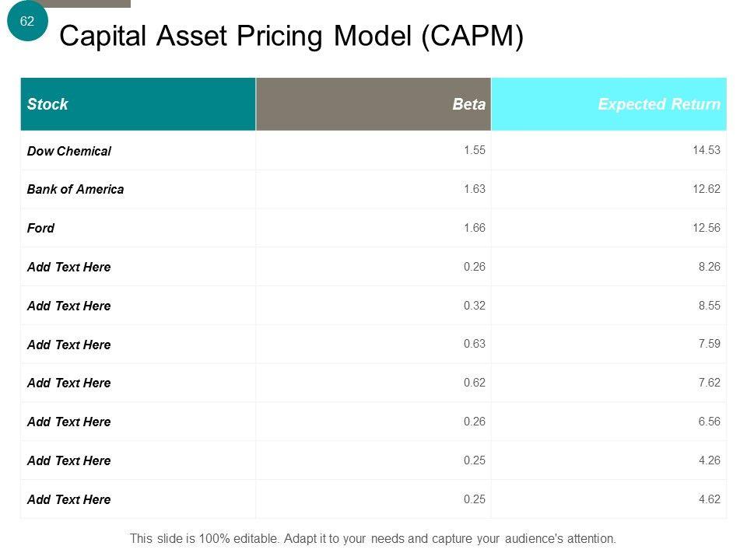Click the Ford stock name cell
This screenshot has height=560, width=747.
(41, 228)
